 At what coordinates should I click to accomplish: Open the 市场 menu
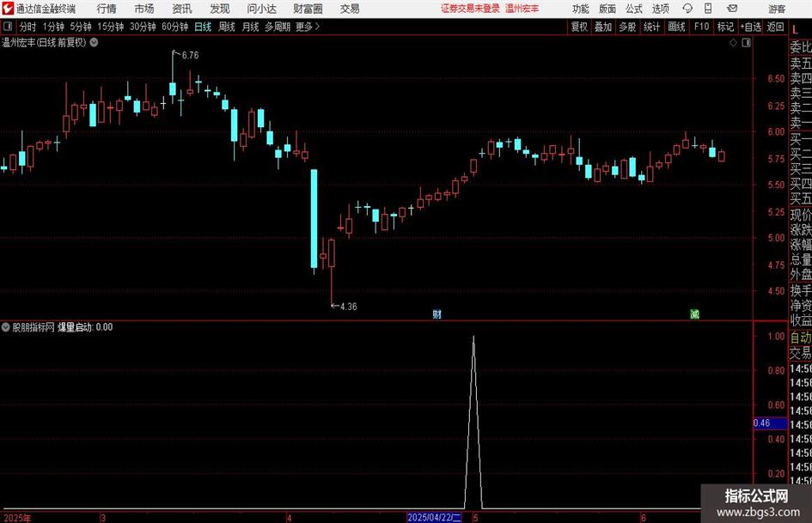[x=144, y=9]
